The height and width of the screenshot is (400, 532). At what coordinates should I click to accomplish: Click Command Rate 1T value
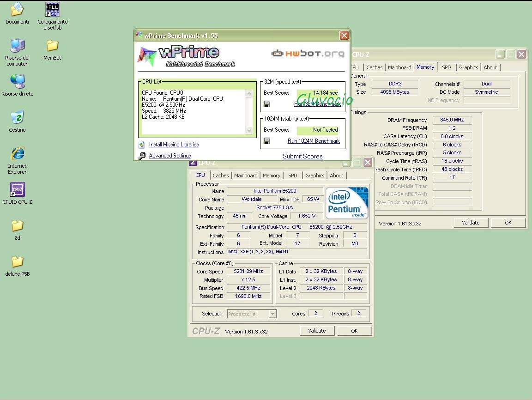click(452, 178)
